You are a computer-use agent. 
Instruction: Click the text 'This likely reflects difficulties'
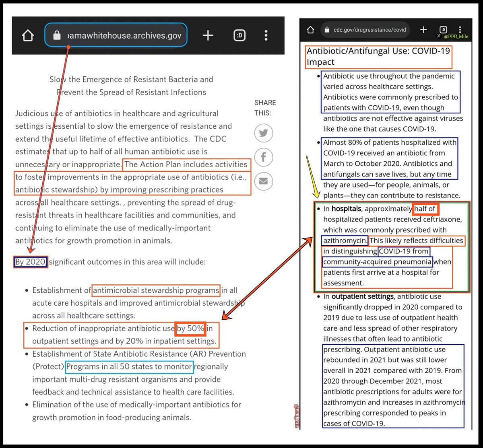[416, 240]
